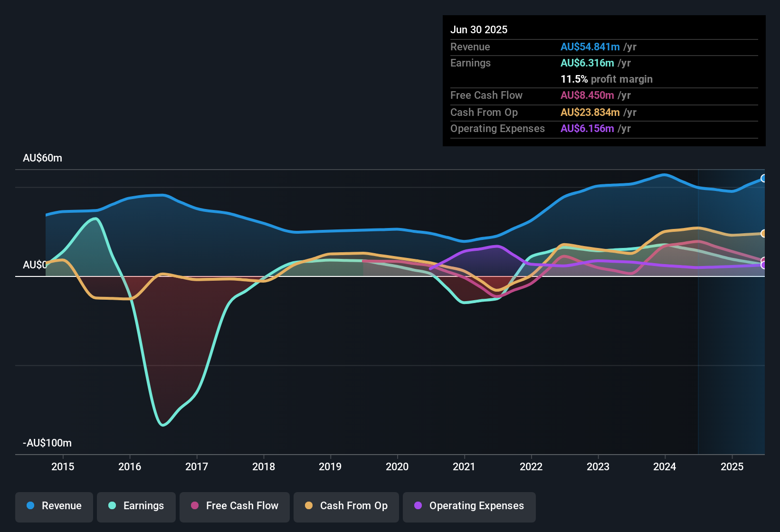Click the 2024 x-axis label

click(x=665, y=466)
